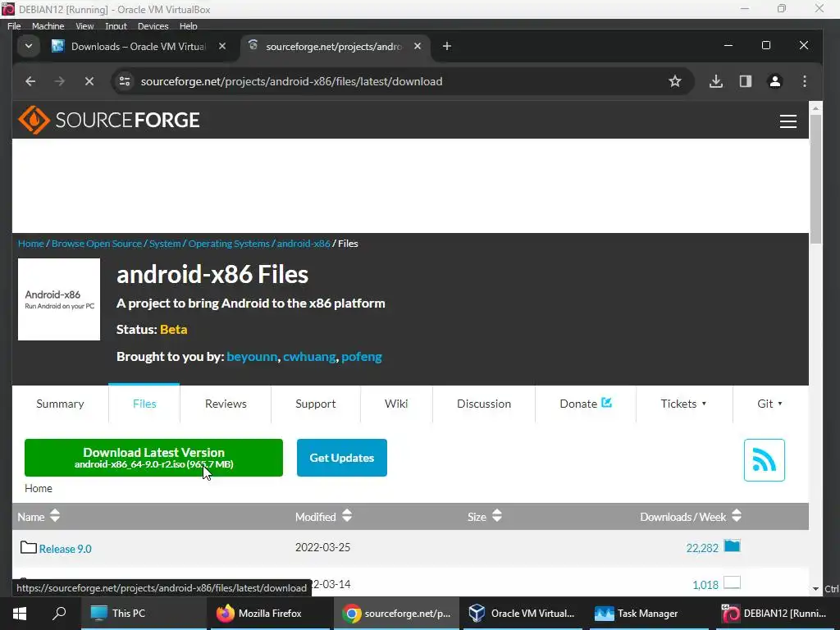
Task: Click the System breadcrumb link
Action: coord(165,243)
